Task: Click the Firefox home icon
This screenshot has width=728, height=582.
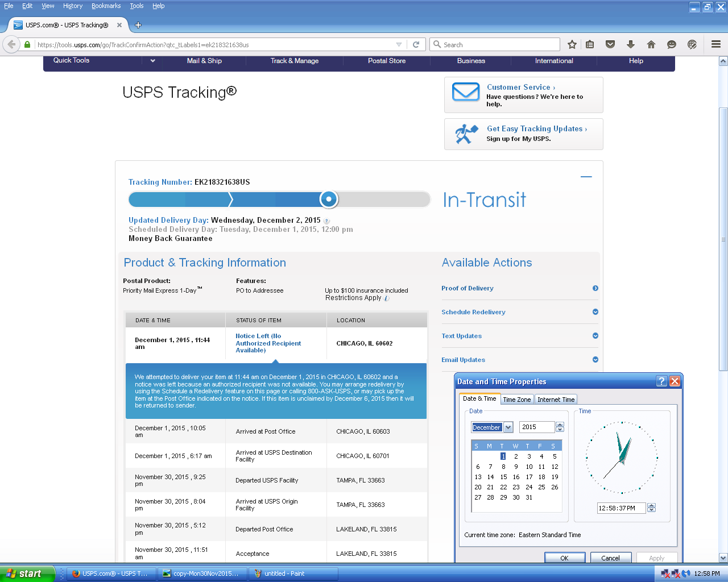Action: click(x=651, y=44)
